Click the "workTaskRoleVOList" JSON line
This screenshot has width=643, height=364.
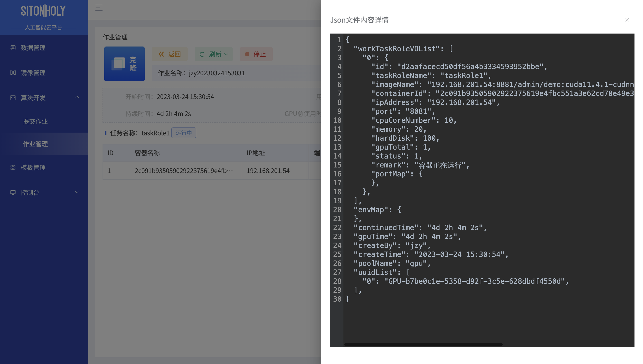click(x=403, y=49)
